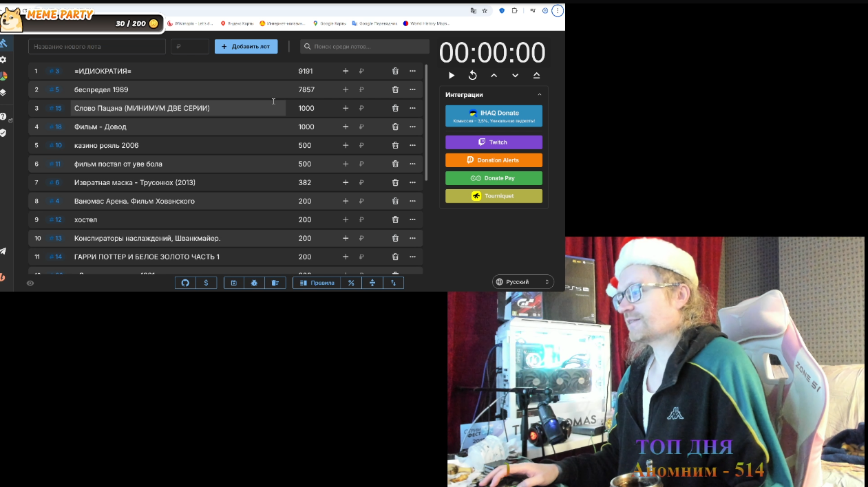868x487 pixels.
Task: Open more options for =ИДИОКРАТИЯ=
Action: 412,71
